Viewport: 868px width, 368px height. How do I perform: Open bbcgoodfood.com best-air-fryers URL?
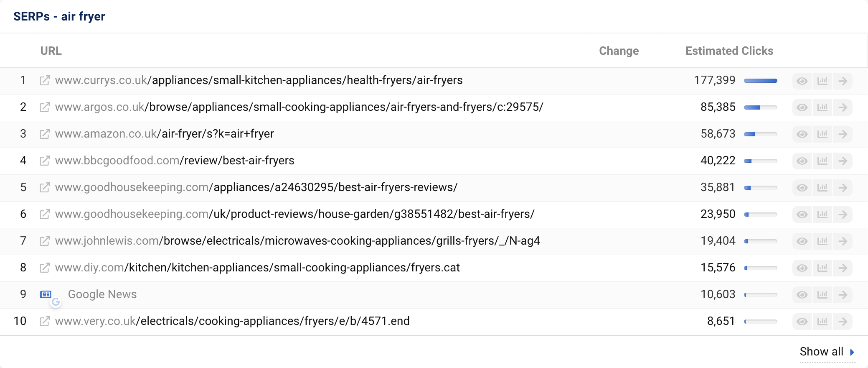[x=175, y=161]
